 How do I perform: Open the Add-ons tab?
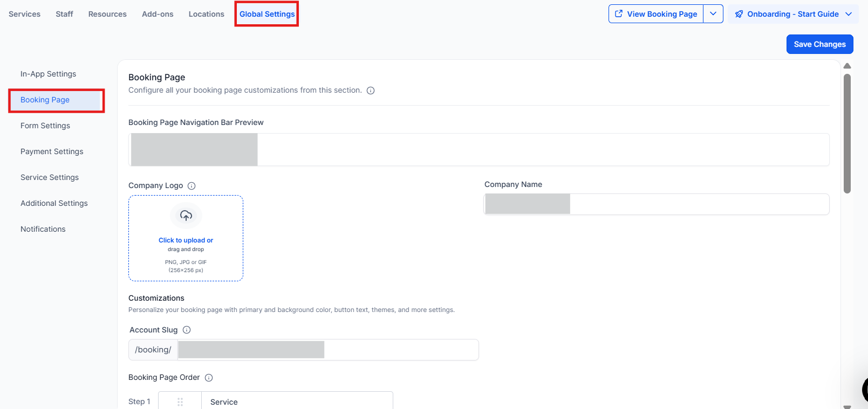pos(158,14)
